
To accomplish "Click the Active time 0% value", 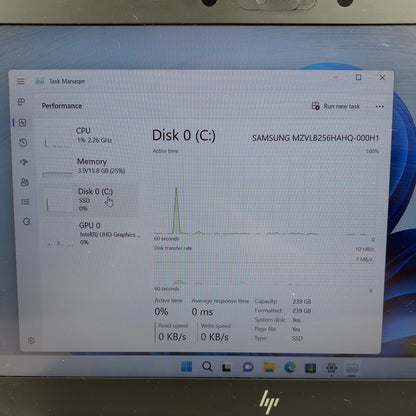I will tap(161, 312).
